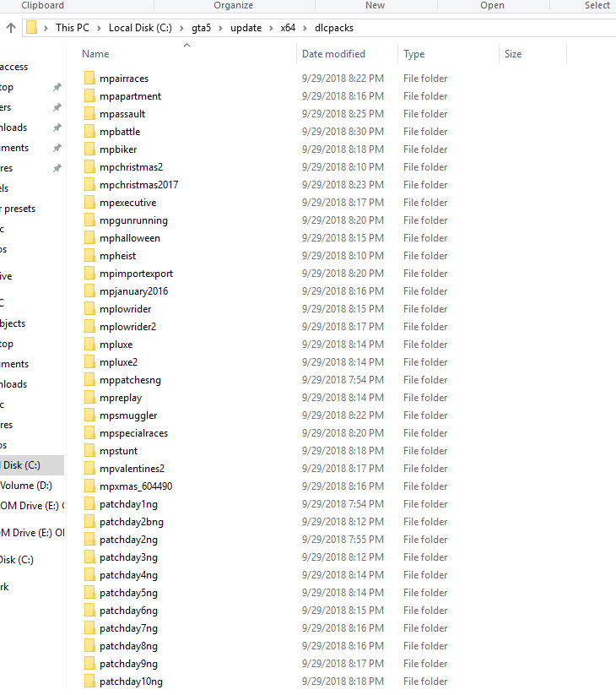Click the mpreplay folder icon
The image size is (616, 695).
[x=89, y=397]
